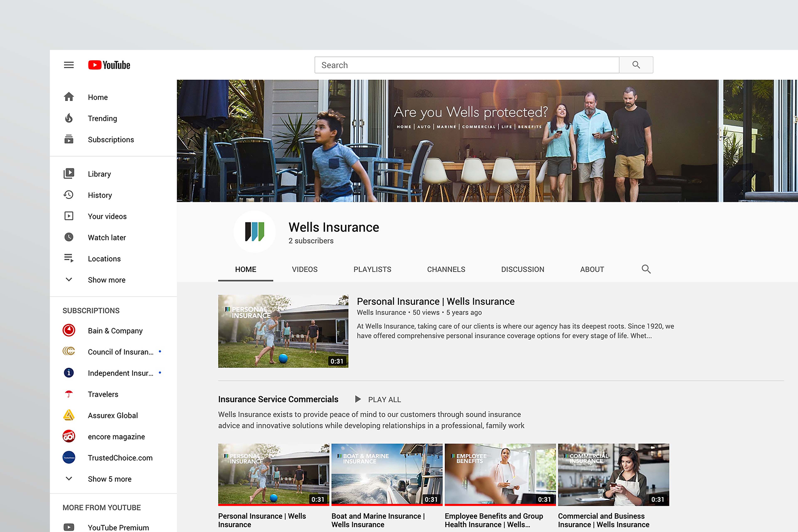Switch to the Videos tab
This screenshot has width=798, height=532.
point(304,269)
